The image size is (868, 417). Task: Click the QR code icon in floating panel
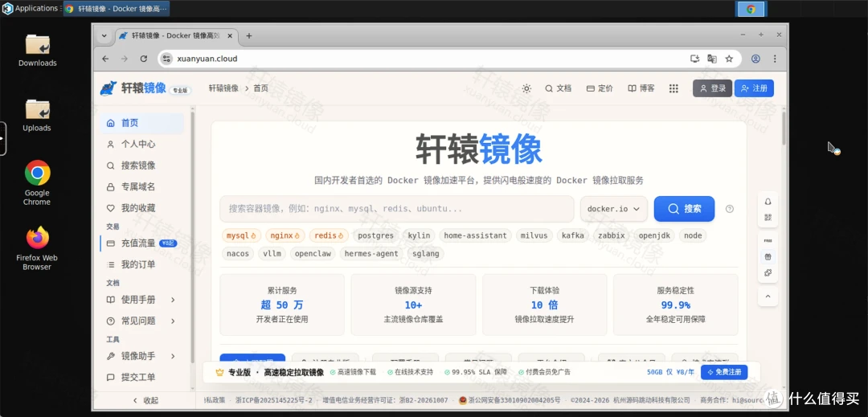768,218
